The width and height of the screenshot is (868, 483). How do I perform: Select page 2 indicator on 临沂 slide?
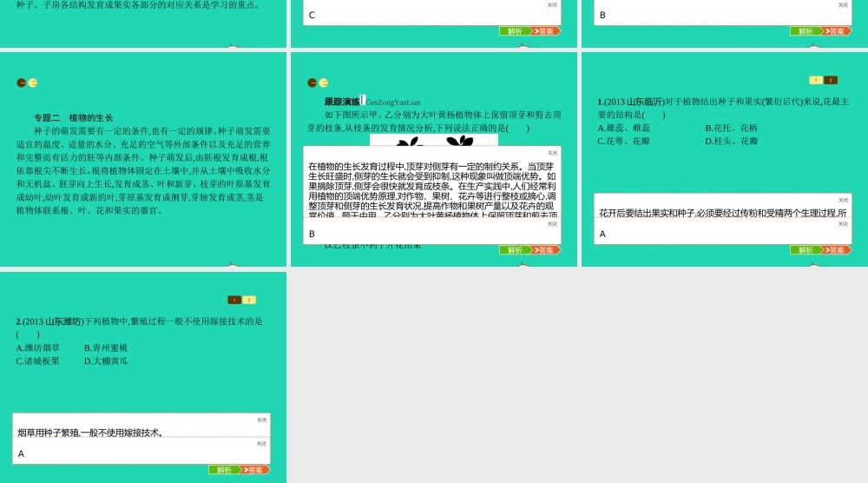click(x=831, y=80)
